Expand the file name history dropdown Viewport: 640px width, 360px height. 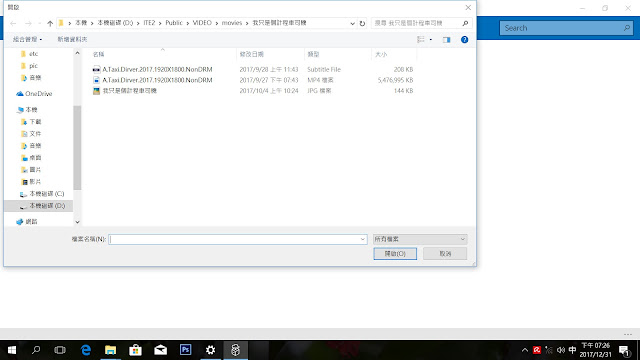[x=362, y=239]
